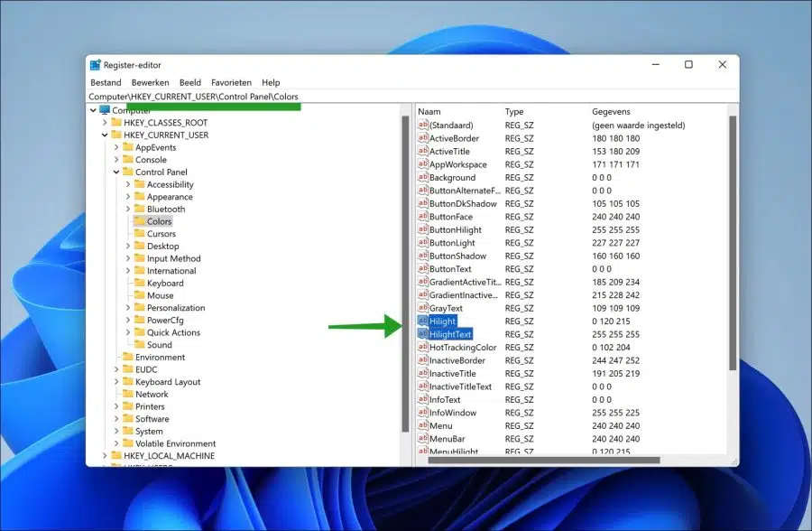Select the Menu value name
The width and height of the screenshot is (812, 531).
pos(440,425)
